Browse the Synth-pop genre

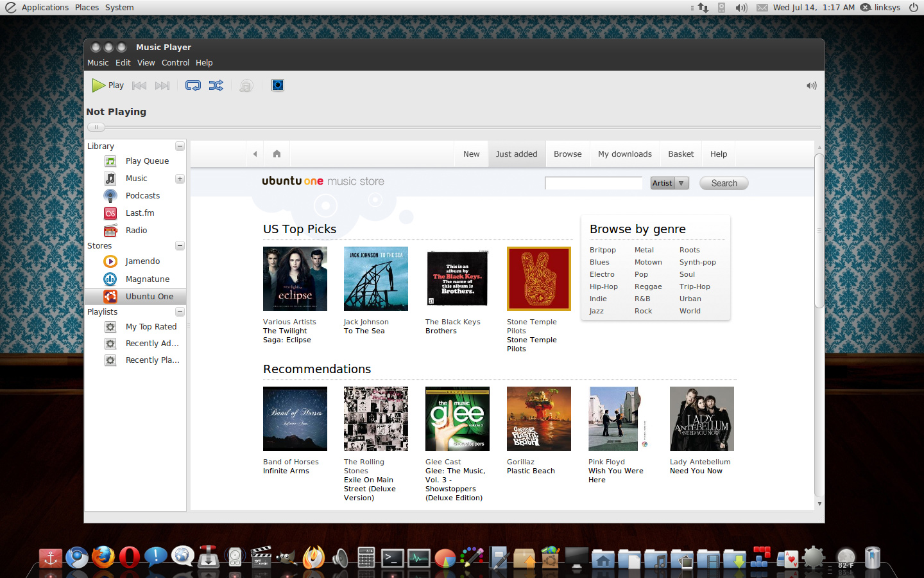coord(697,263)
